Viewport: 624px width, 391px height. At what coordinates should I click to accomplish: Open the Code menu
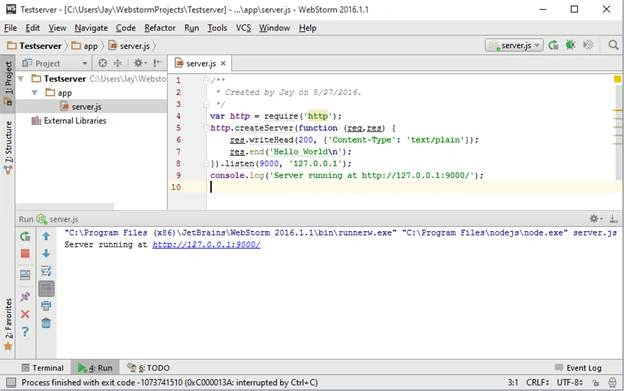pos(126,28)
